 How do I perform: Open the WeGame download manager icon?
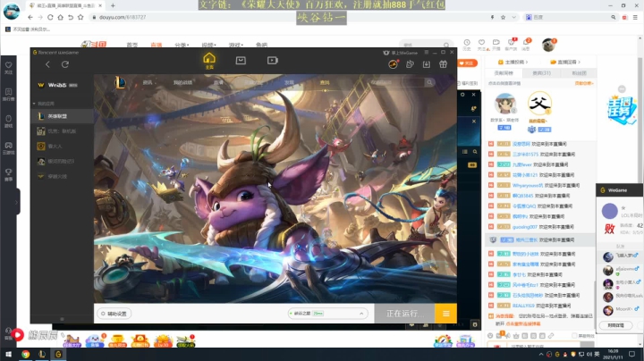[427, 64]
